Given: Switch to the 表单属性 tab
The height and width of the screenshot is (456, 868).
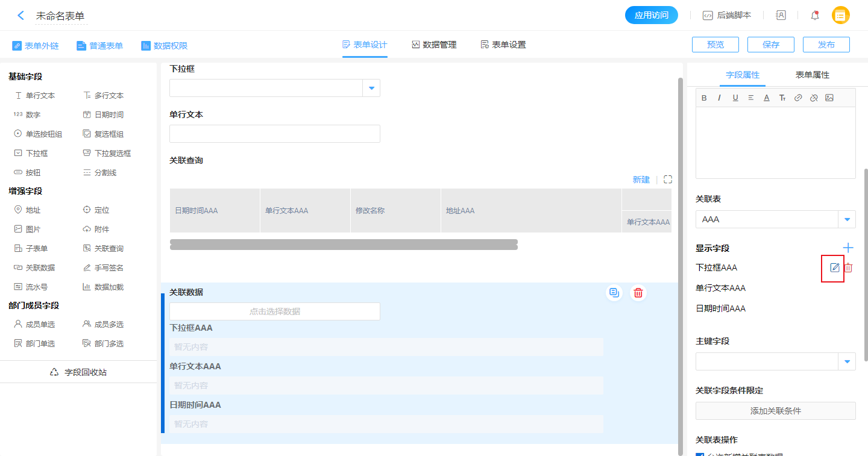Looking at the screenshot, I should coord(812,75).
